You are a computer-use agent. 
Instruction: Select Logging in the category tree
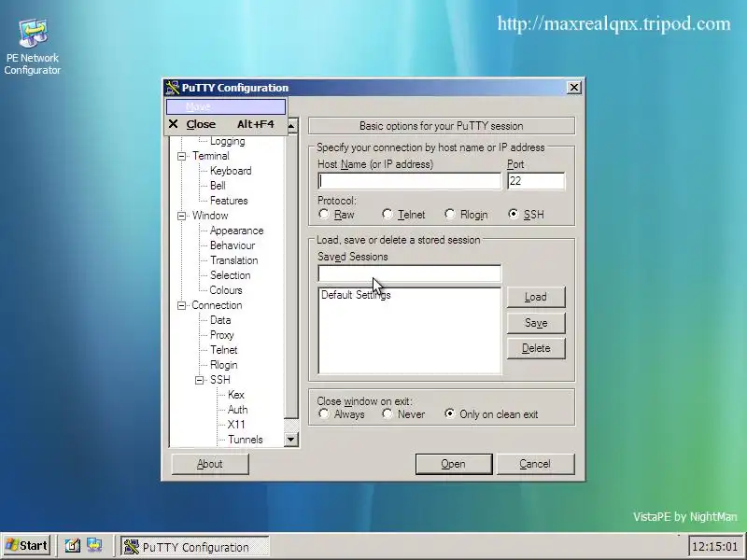[227, 142]
